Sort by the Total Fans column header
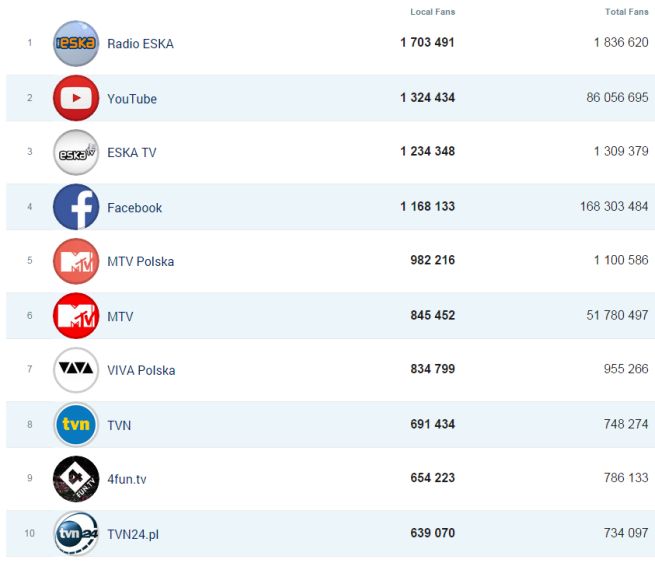 pyautogui.click(x=626, y=12)
